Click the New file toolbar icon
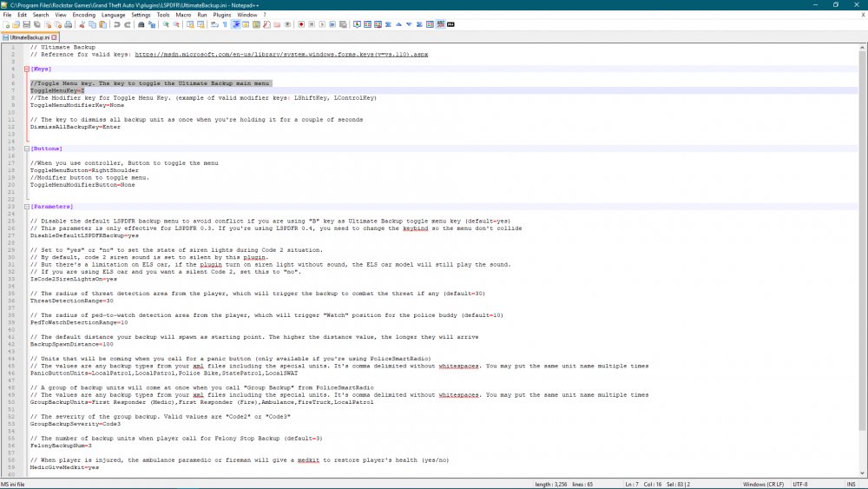 click(6, 24)
